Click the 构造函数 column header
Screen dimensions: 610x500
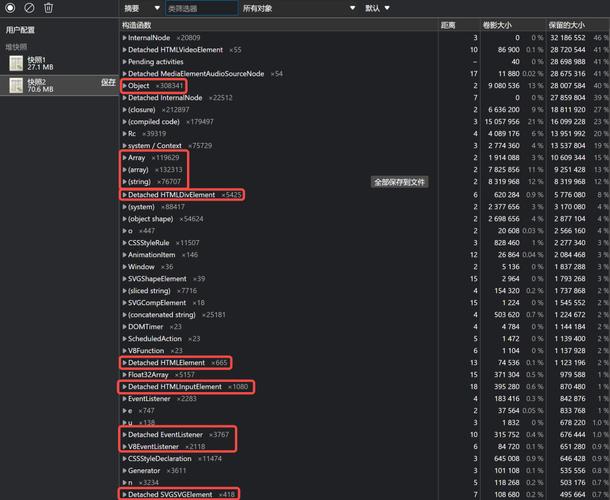click(x=137, y=24)
